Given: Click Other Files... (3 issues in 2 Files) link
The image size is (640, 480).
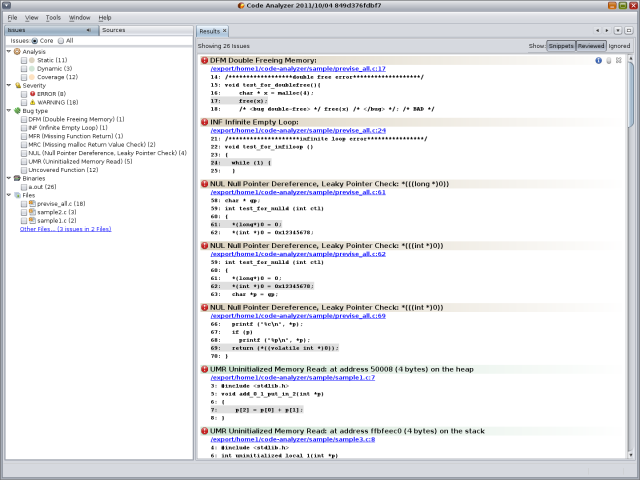Looking at the screenshot, I should coord(66,229).
